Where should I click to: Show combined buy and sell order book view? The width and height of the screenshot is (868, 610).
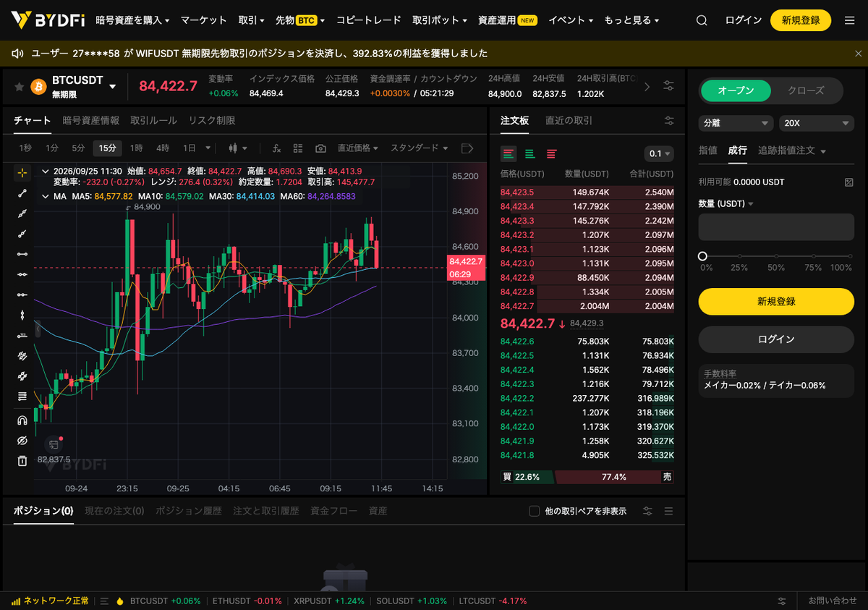point(509,153)
